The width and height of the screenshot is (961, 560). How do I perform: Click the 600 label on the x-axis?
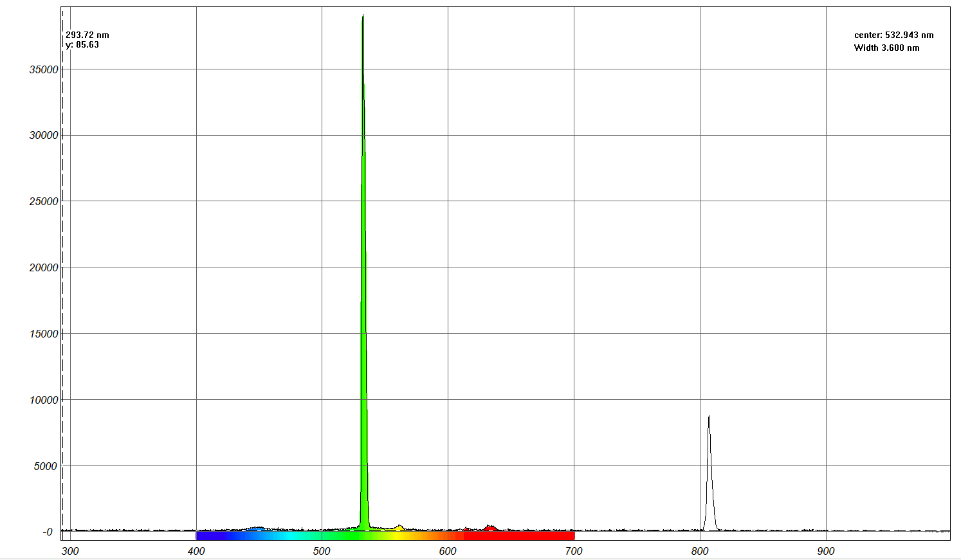click(448, 551)
